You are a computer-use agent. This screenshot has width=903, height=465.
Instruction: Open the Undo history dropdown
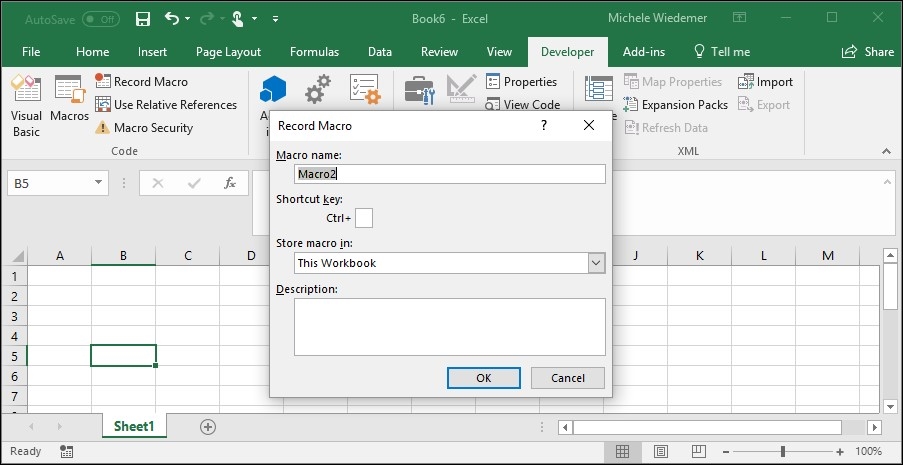pyautogui.click(x=188, y=19)
